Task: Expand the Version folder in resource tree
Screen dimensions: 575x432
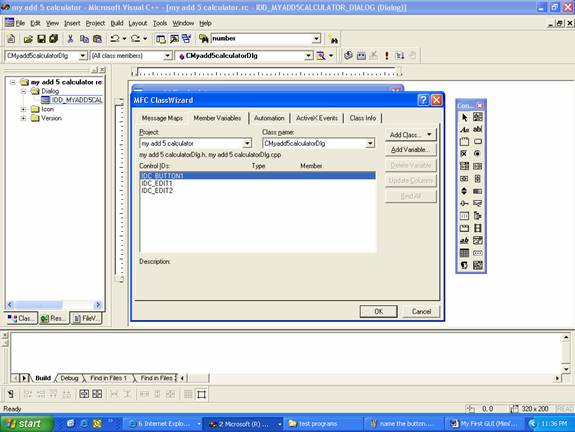Action: [23, 118]
